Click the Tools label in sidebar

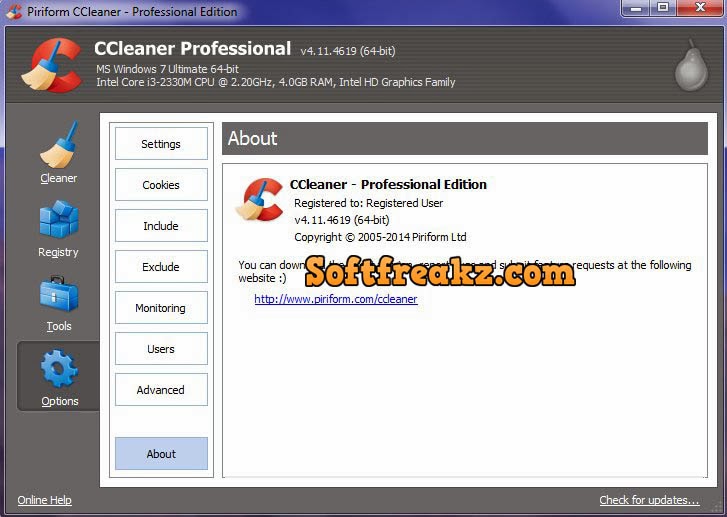pyautogui.click(x=59, y=326)
